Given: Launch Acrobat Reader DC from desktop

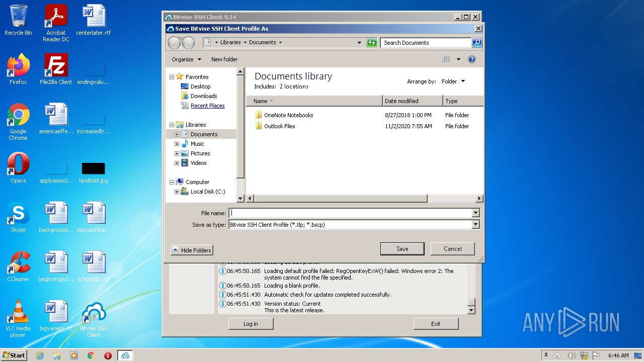Looking at the screenshot, I should [56, 23].
